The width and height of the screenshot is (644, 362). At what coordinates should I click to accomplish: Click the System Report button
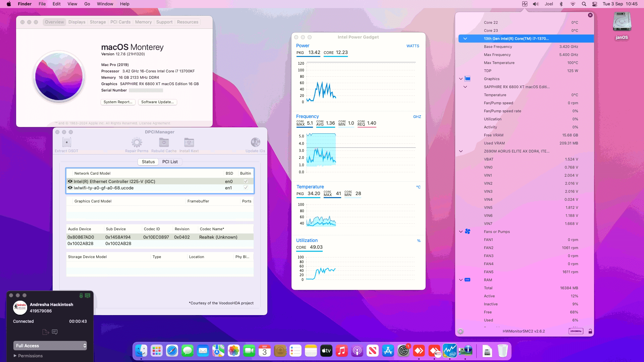pyautogui.click(x=118, y=102)
